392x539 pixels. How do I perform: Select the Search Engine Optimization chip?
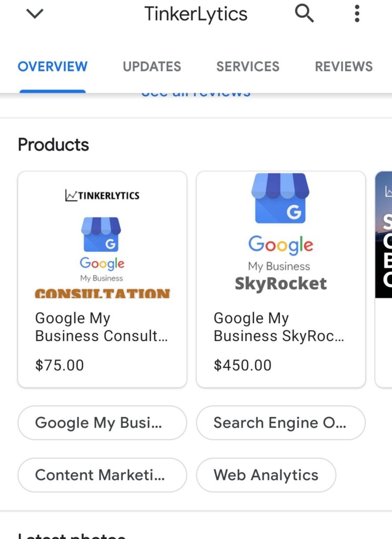click(280, 423)
